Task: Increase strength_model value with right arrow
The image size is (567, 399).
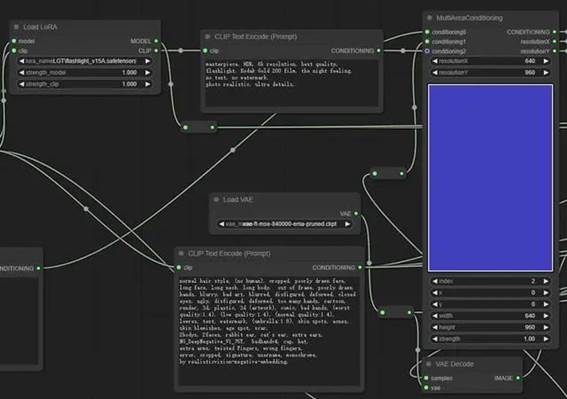Action: point(148,73)
